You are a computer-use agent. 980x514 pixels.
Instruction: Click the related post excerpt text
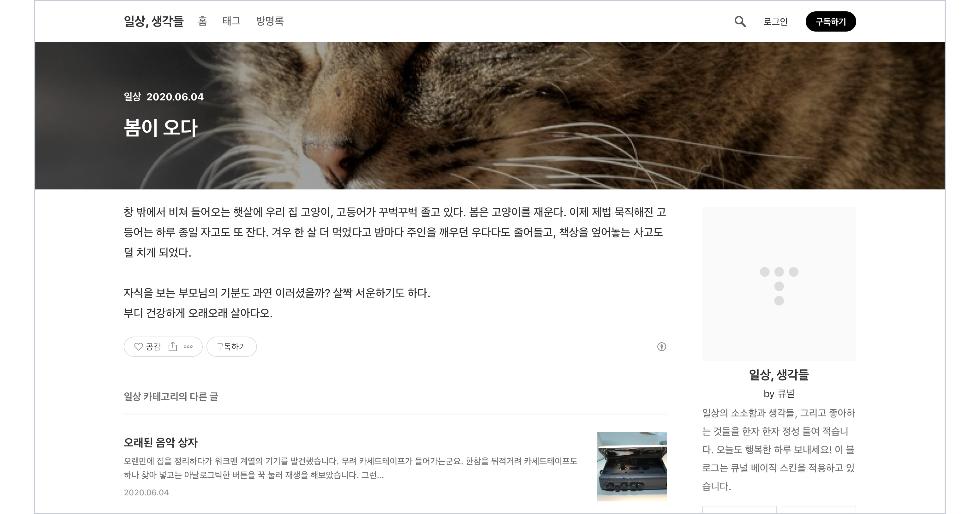(x=350, y=468)
